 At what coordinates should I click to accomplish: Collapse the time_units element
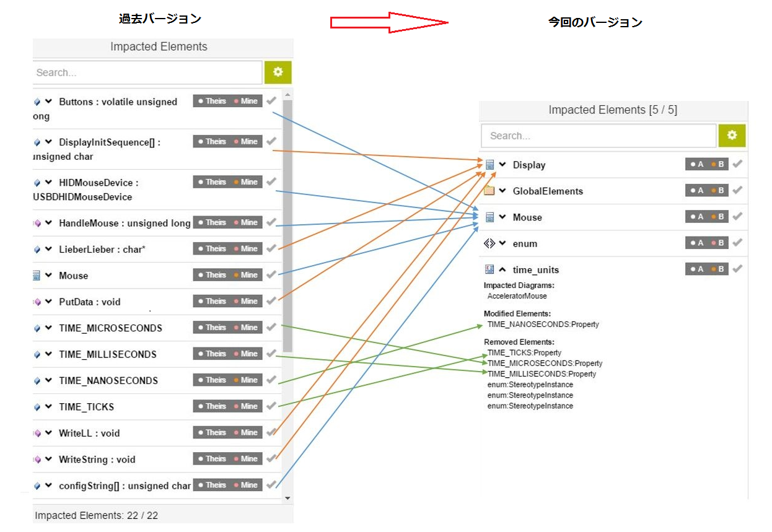[502, 269]
